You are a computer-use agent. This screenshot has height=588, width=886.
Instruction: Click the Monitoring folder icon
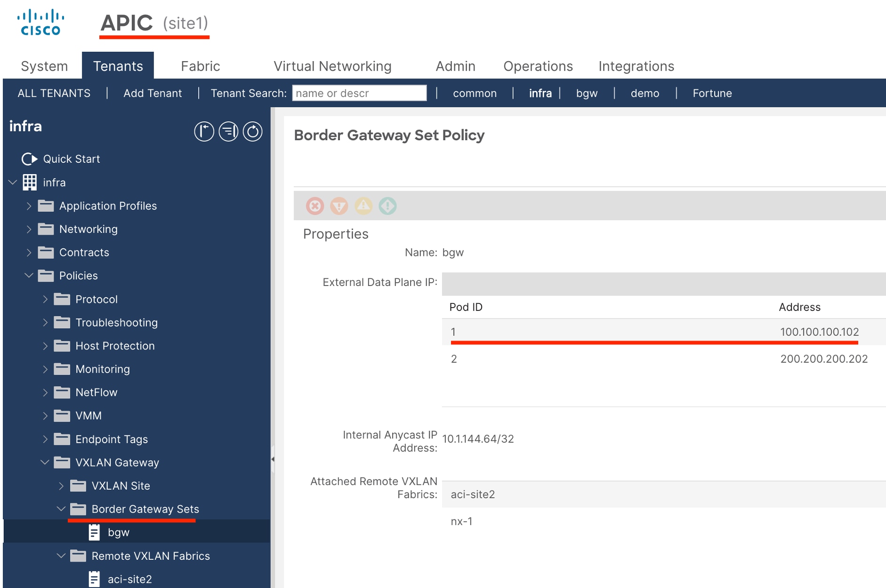(x=62, y=369)
